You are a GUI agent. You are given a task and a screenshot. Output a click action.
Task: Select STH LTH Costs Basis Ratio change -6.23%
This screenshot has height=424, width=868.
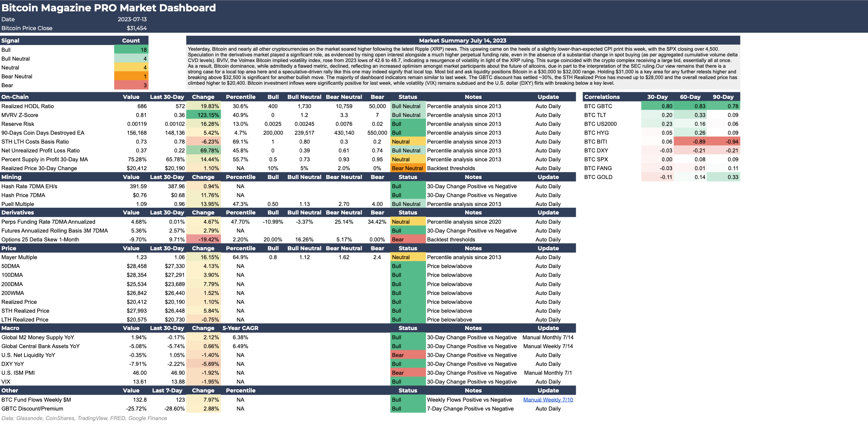click(204, 141)
